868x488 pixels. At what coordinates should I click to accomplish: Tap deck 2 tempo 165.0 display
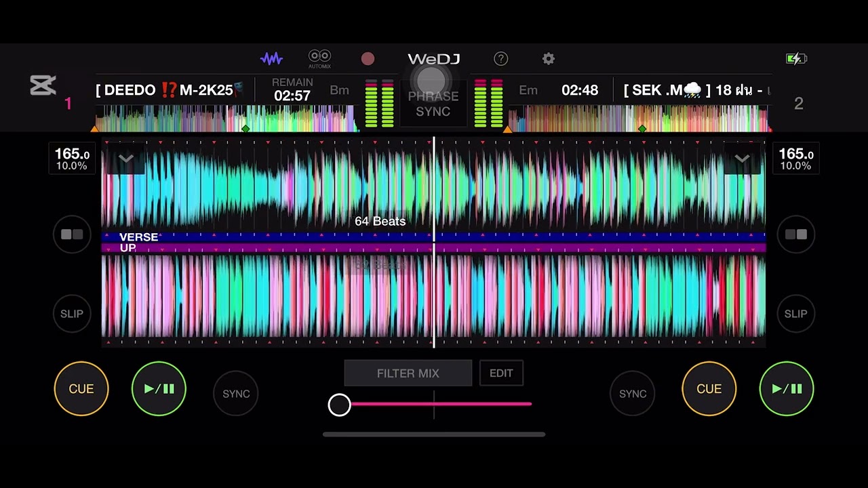click(796, 159)
